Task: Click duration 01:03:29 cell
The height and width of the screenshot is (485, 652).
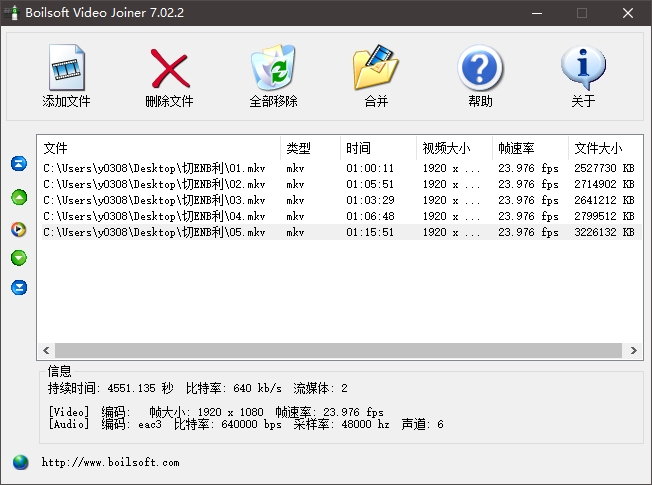Action: tap(370, 200)
